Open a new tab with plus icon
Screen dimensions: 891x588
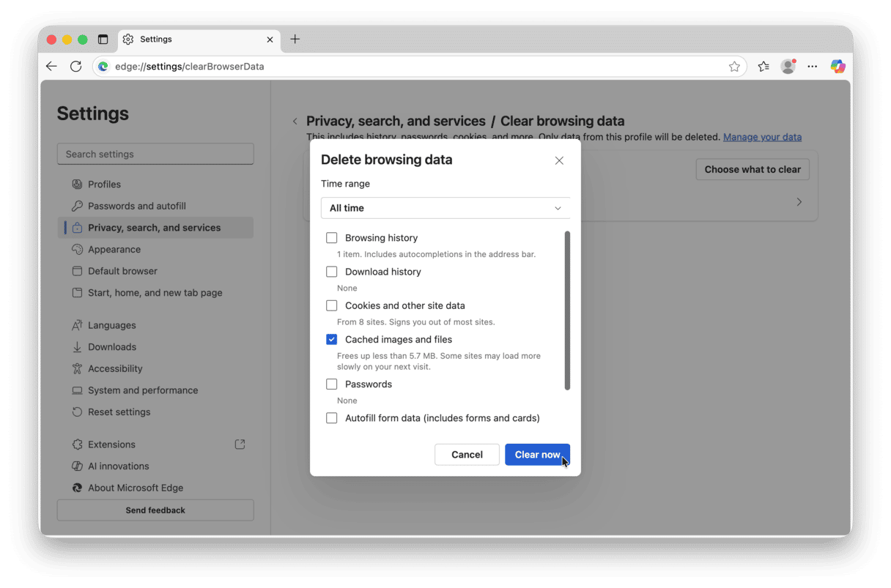point(295,40)
